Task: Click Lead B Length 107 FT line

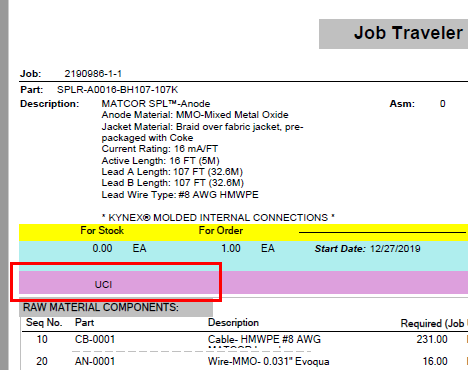Action: (x=172, y=183)
